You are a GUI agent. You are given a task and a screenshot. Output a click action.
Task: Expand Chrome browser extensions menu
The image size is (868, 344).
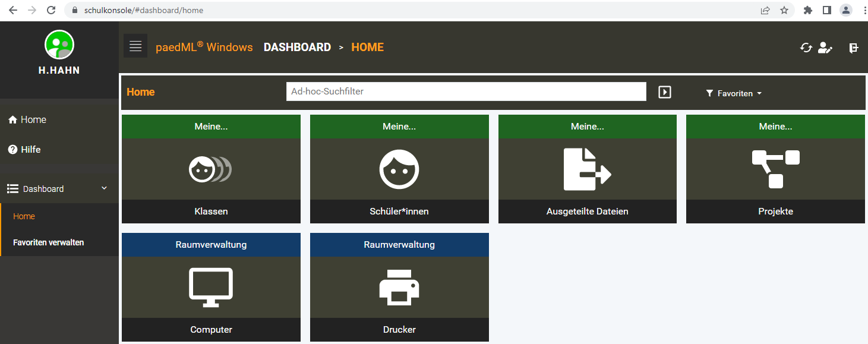(808, 10)
